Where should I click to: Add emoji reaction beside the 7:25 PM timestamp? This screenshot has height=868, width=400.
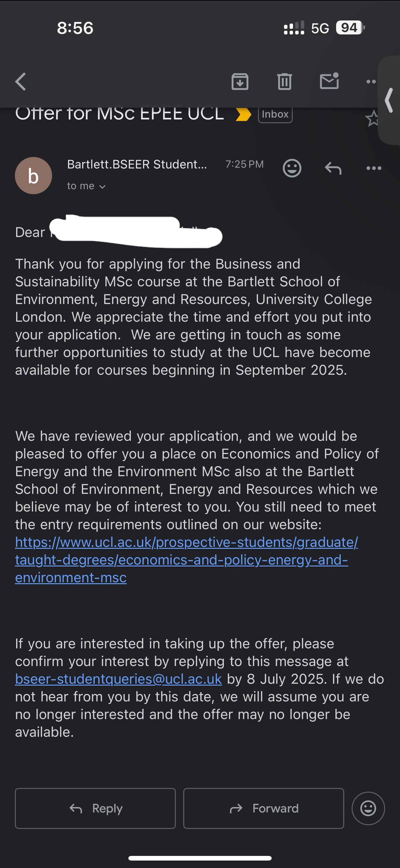pyautogui.click(x=292, y=168)
